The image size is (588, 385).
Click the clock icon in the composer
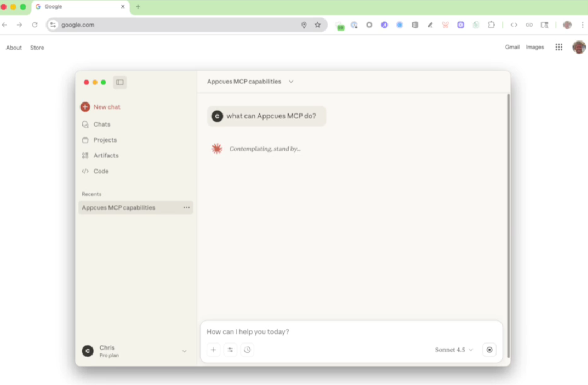click(x=247, y=350)
